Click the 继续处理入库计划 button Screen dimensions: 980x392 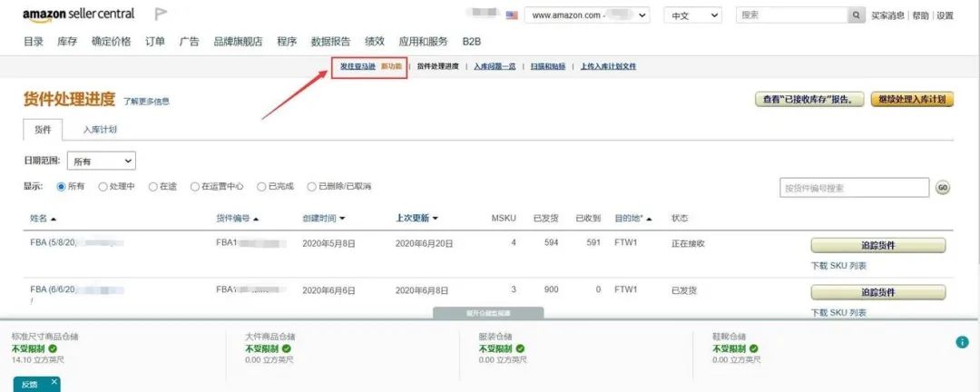click(912, 100)
